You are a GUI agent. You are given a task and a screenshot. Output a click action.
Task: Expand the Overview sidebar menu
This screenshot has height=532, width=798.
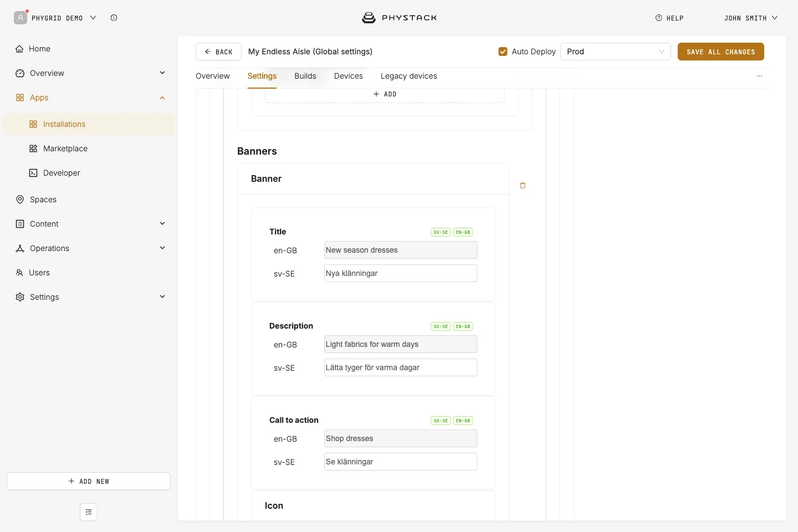(162, 73)
